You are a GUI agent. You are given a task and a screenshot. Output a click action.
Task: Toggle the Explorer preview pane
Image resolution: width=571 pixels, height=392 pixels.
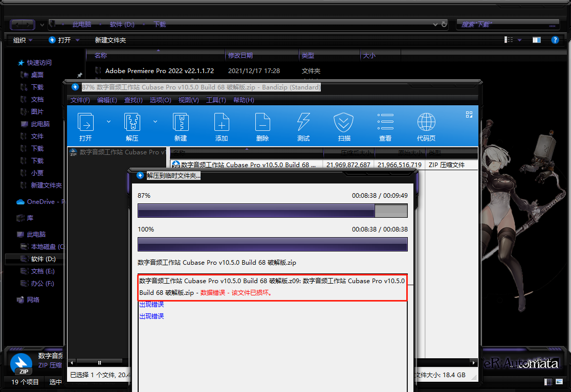(536, 40)
